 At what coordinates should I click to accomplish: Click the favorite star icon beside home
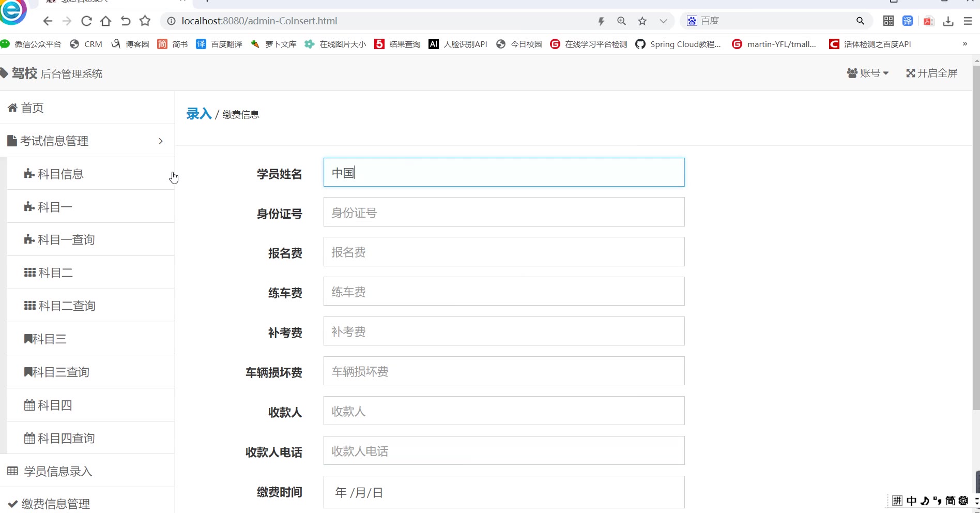[145, 21]
